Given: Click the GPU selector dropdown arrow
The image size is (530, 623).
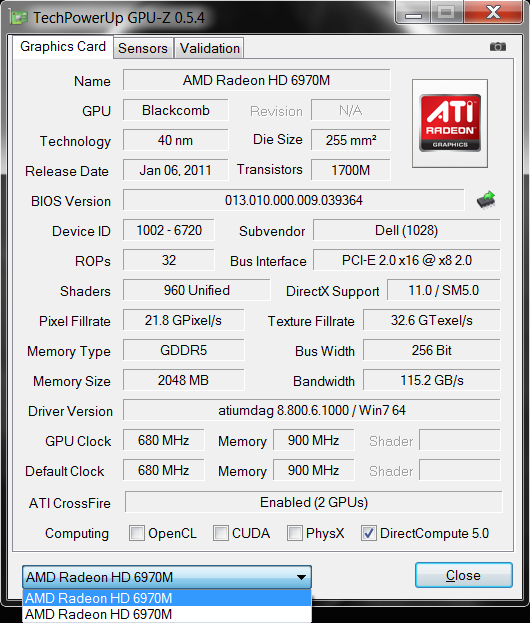Looking at the screenshot, I should [x=301, y=577].
